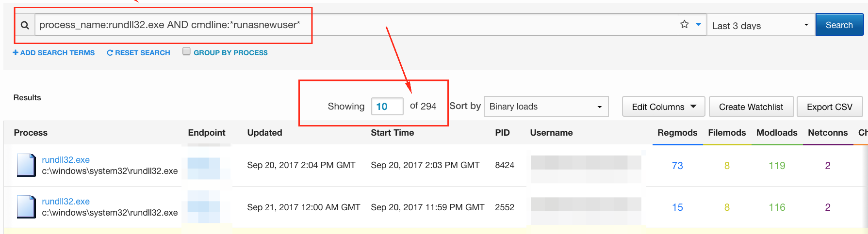Select the Modloads column header
The width and height of the screenshot is (868, 234).
[776, 133]
